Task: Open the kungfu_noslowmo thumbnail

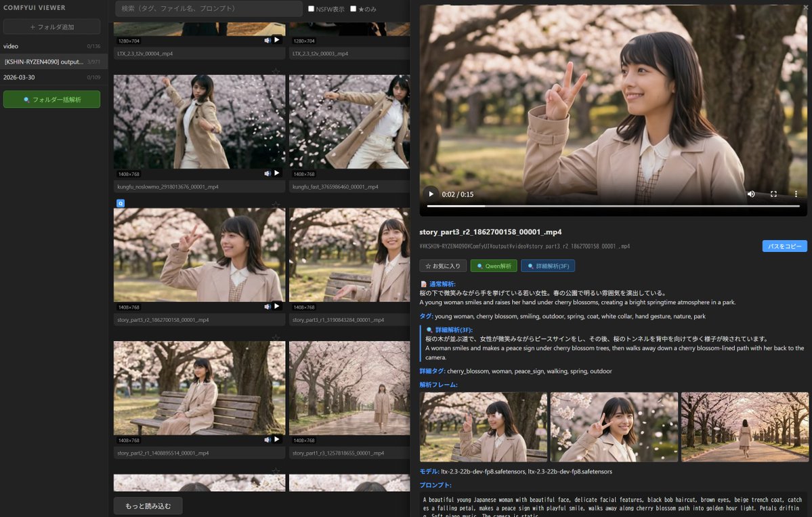Action: [199, 122]
